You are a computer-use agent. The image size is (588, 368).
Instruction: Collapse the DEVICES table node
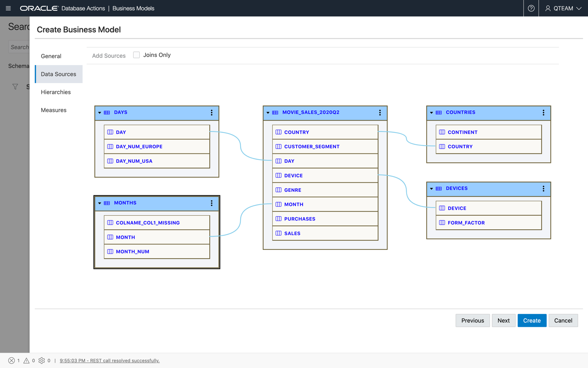tap(431, 189)
